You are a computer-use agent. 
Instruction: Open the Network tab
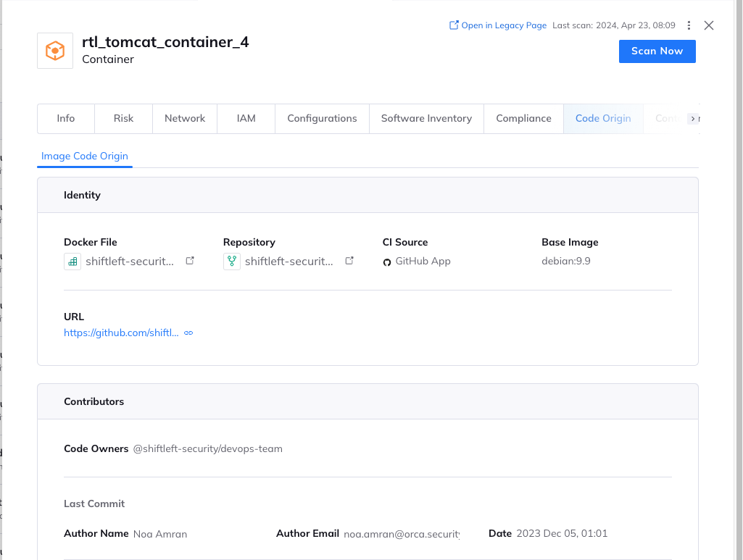(185, 118)
